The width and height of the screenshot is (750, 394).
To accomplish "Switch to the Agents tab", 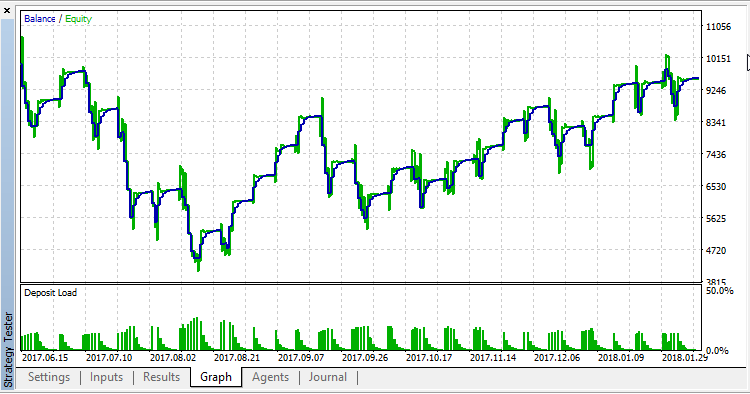I will [270, 377].
